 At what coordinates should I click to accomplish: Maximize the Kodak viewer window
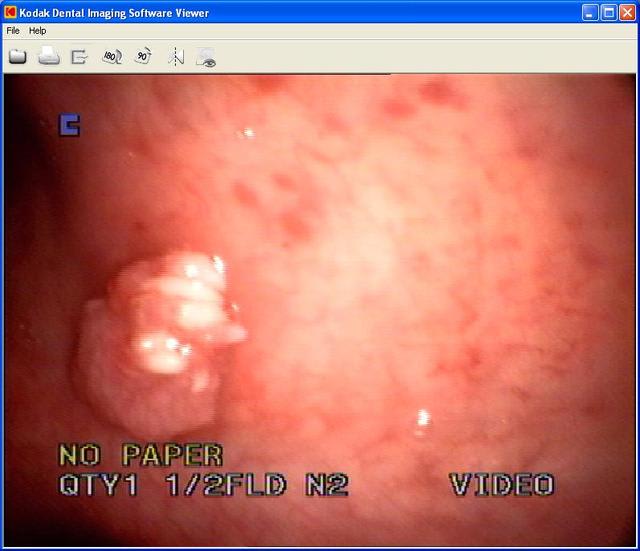point(608,13)
